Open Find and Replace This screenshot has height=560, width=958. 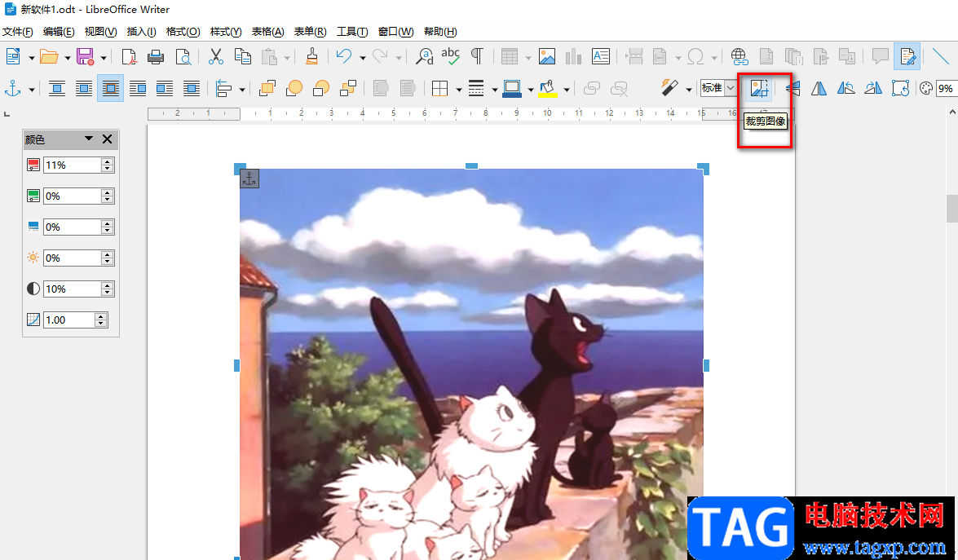pyautogui.click(x=425, y=57)
